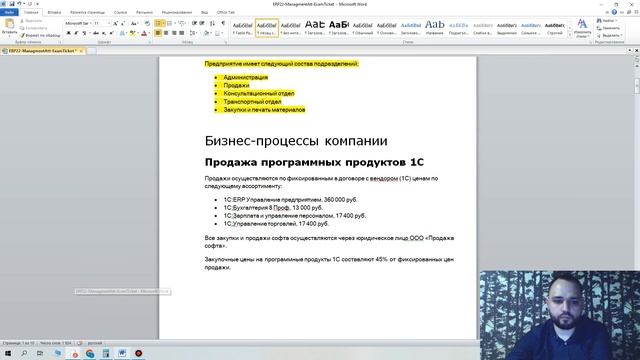Click the Sort icon in paragraph group

[212, 24]
